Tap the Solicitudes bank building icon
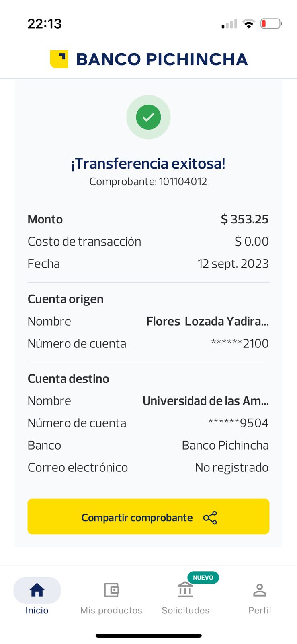 click(185, 590)
